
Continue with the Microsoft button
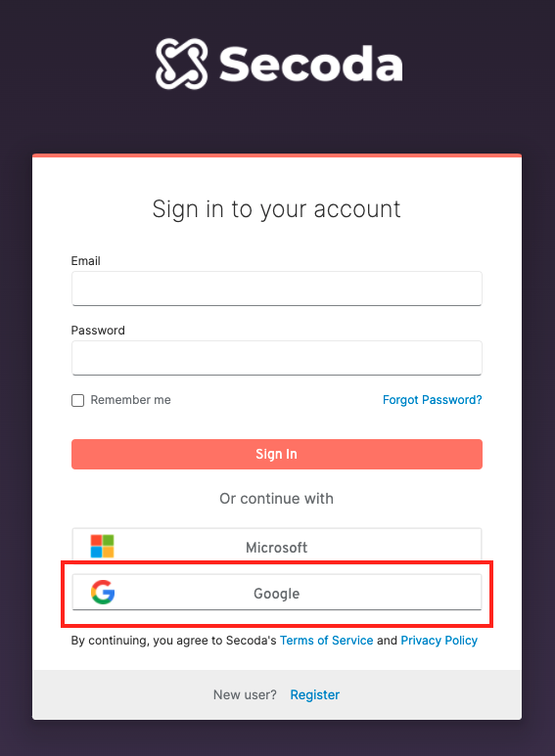277,546
